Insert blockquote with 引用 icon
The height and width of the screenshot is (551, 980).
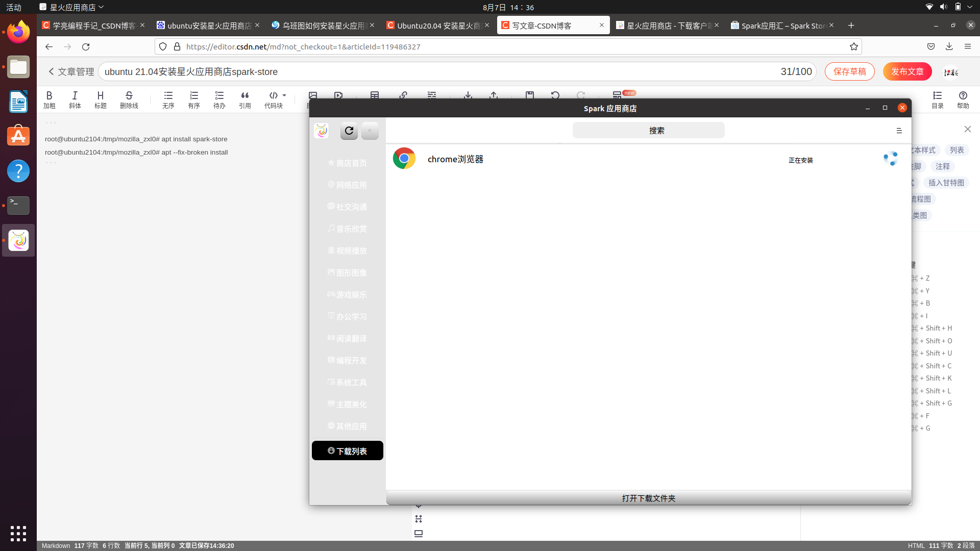[x=244, y=99]
